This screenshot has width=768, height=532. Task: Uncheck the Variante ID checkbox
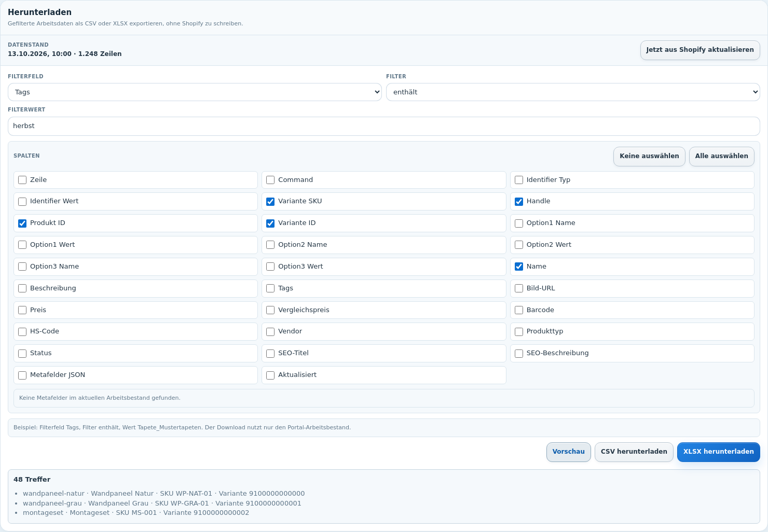click(x=270, y=223)
